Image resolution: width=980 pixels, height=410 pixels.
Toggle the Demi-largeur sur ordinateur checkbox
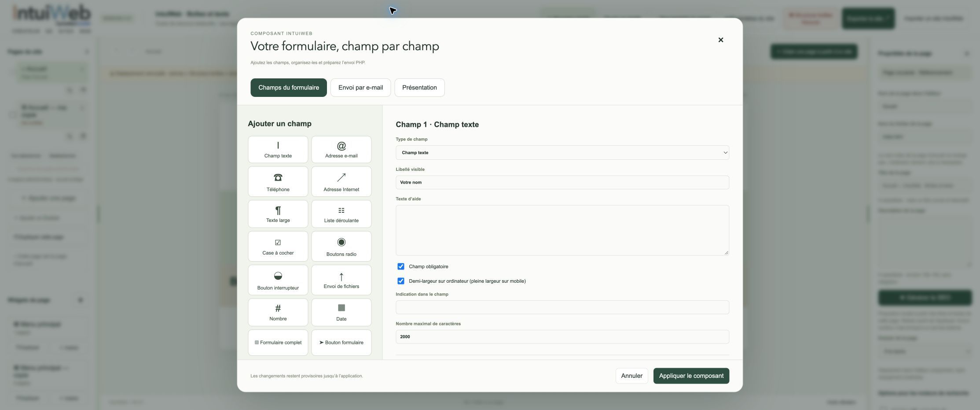[x=400, y=281]
